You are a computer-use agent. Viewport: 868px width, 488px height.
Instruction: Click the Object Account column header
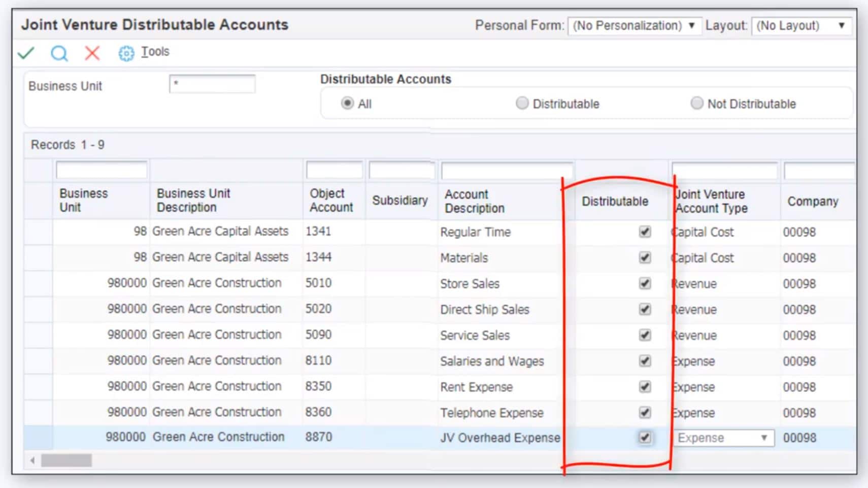coord(331,201)
